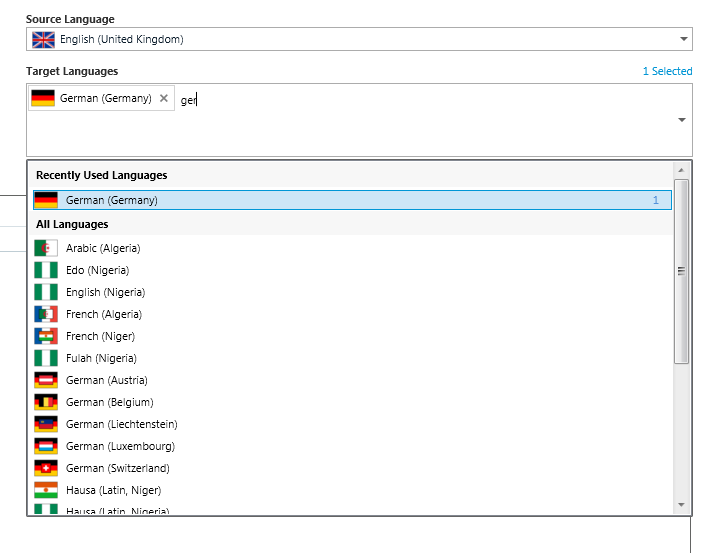Click the German (Belgium) flag icon
This screenshot has width=709, height=553.
46,402
